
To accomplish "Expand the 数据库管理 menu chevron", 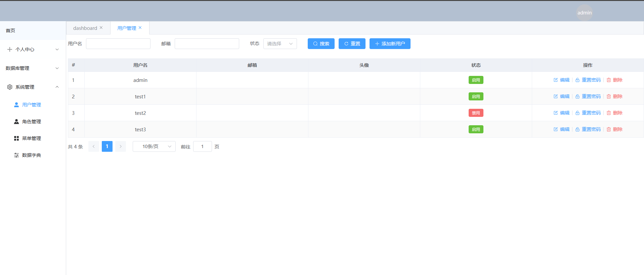I will [57, 68].
